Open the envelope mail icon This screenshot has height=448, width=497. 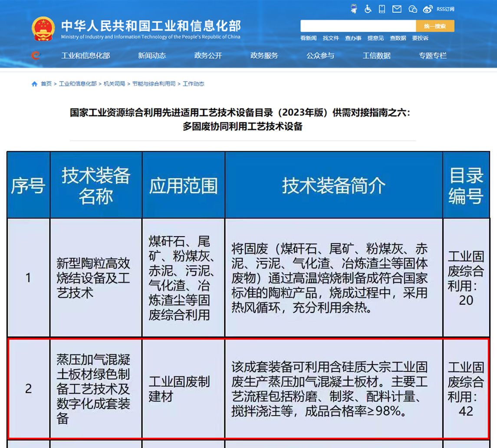397,9
